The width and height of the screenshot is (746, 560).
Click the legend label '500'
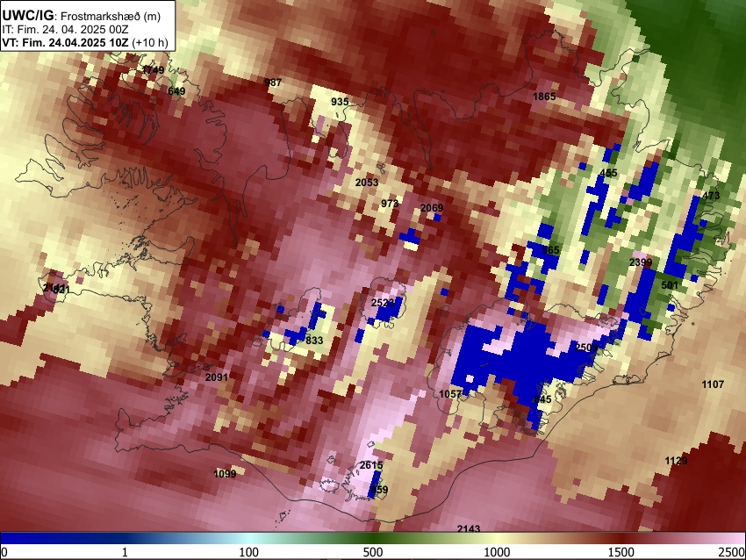[373, 552]
